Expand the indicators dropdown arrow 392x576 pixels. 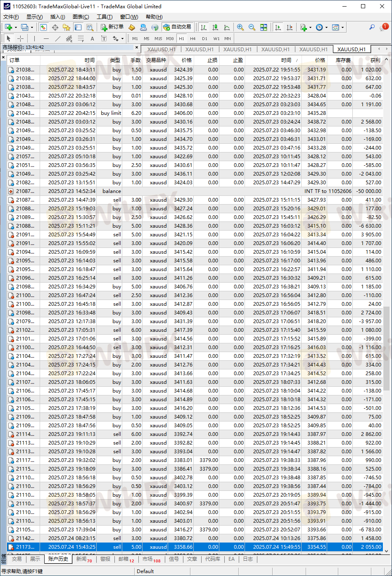click(x=310, y=27)
